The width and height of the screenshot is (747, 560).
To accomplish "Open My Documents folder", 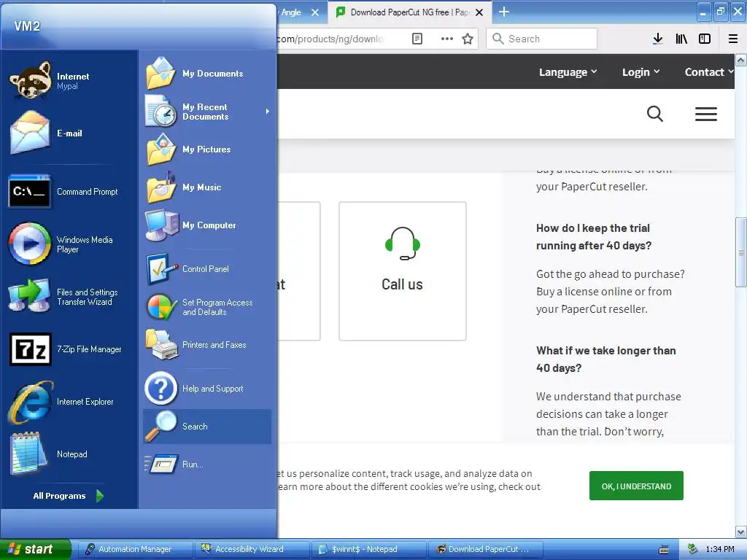I will [x=206, y=74].
